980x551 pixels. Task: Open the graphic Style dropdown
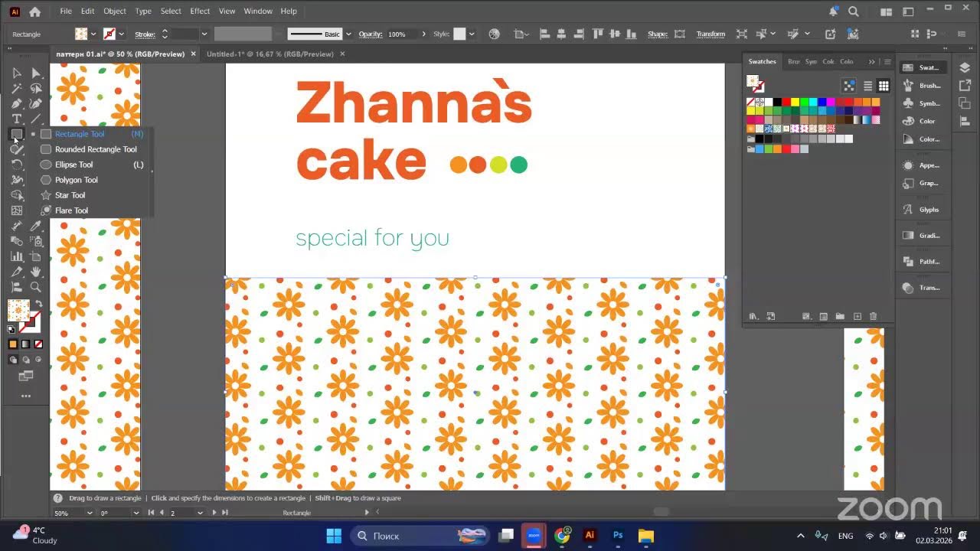[472, 34]
